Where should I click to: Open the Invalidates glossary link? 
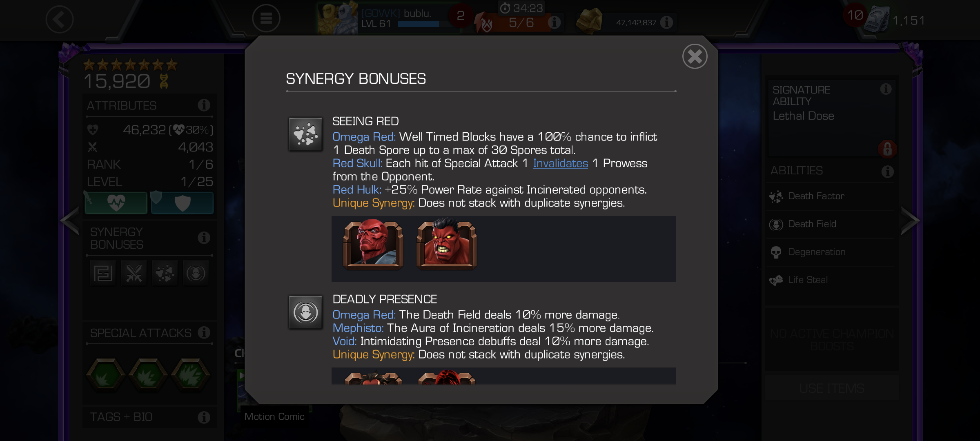[x=560, y=163]
